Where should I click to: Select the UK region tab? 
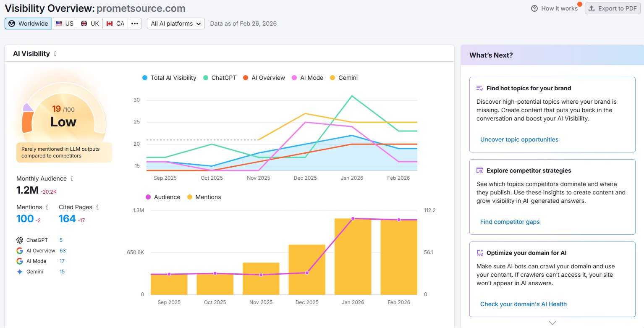pos(90,24)
